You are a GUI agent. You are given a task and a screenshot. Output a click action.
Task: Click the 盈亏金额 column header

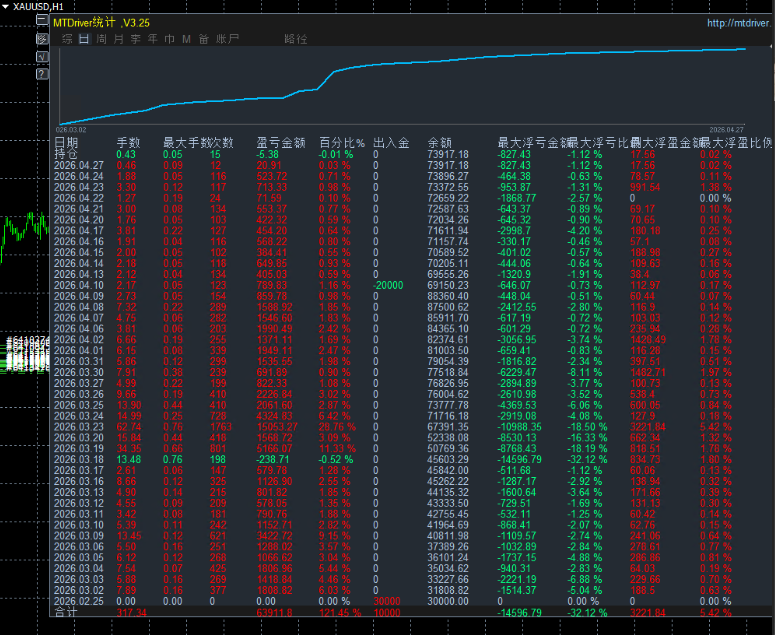click(281, 143)
